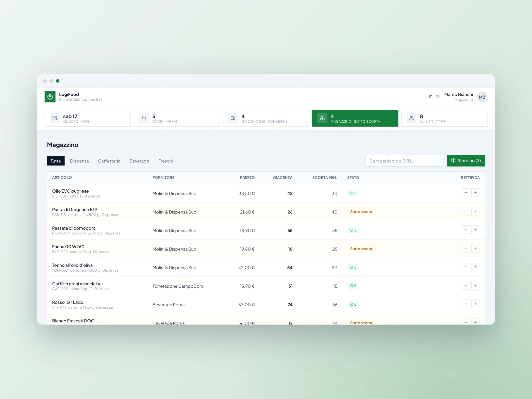Viewport: 532px width, 399px height.
Task: Click the MB user avatar
Action: [482, 97]
